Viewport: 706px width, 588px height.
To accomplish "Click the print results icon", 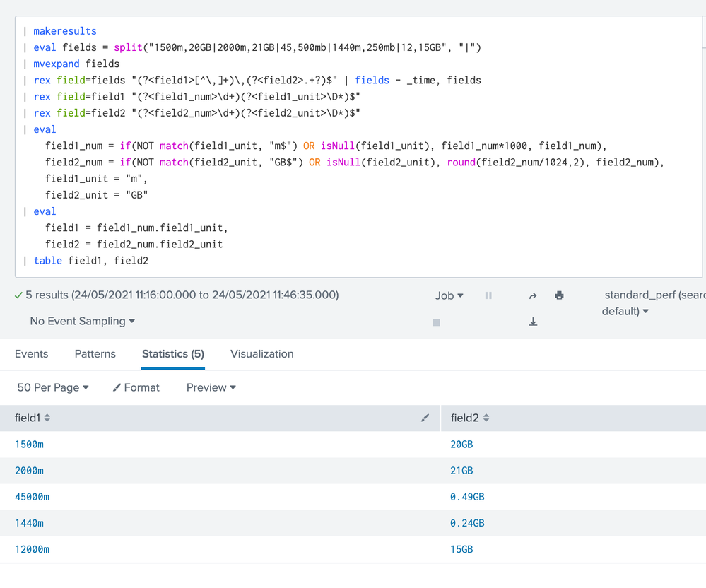I will pyautogui.click(x=559, y=295).
